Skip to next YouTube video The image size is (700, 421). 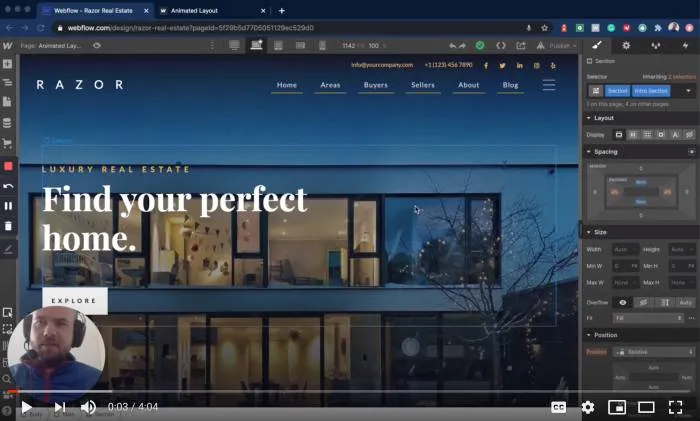pyautogui.click(x=60, y=407)
